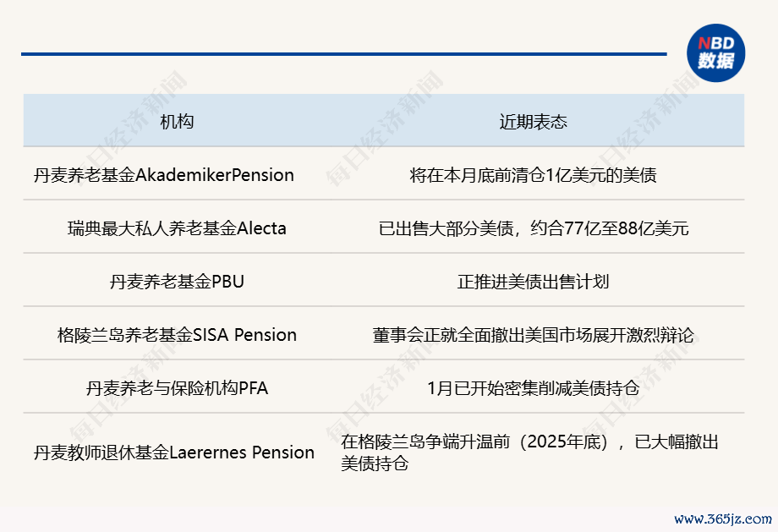Click the NBD数据 round logo
Image resolution: width=778 pixels, height=532 pixels.
point(715,53)
